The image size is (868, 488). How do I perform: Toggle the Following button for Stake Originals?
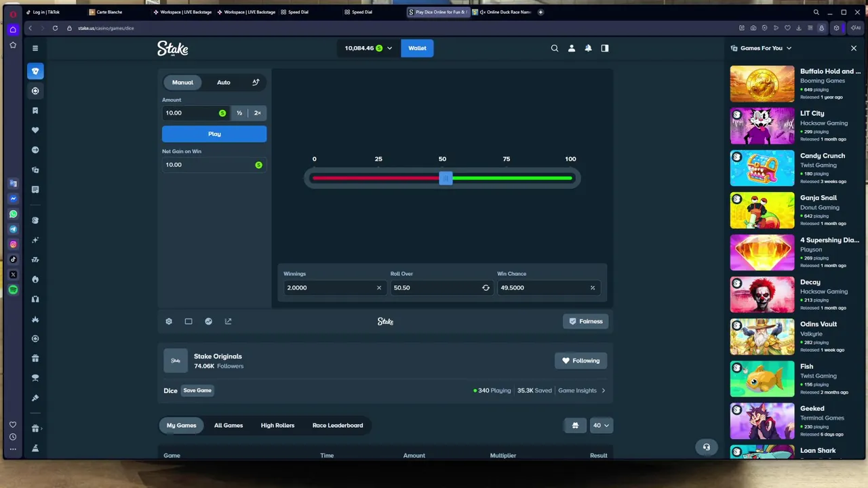pos(581,361)
